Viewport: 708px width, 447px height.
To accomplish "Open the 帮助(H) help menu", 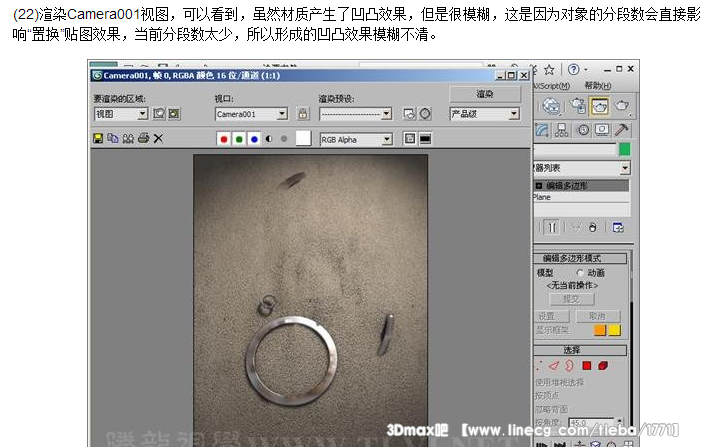I will click(x=598, y=85).
